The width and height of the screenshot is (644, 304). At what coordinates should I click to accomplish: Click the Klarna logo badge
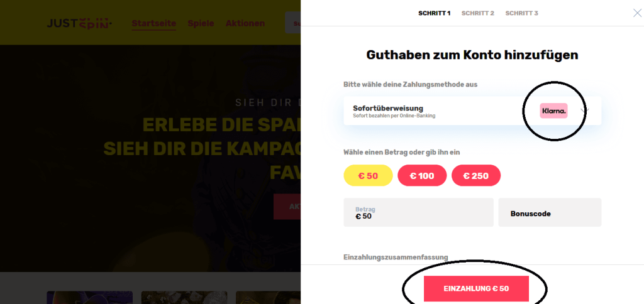(x=553, y=111)
